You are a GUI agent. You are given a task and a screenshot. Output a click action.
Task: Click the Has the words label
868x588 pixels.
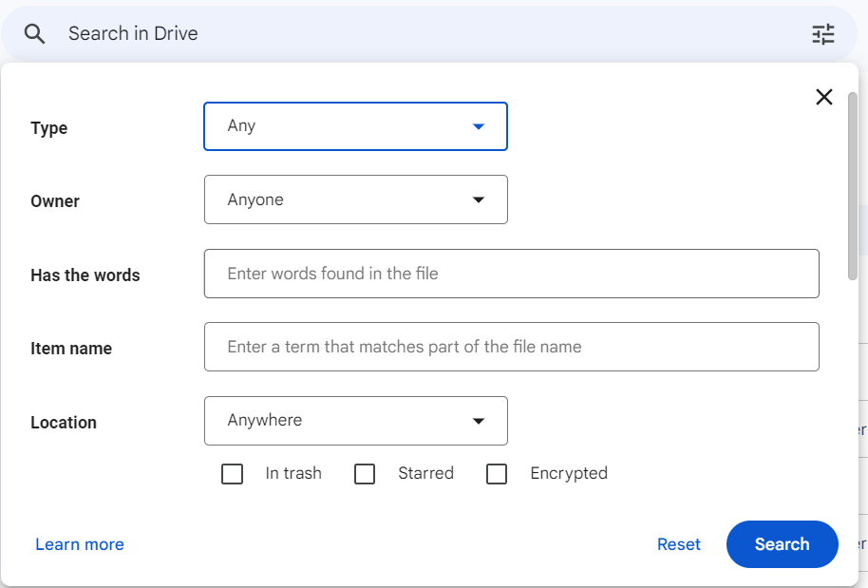(x=85, y=275)
